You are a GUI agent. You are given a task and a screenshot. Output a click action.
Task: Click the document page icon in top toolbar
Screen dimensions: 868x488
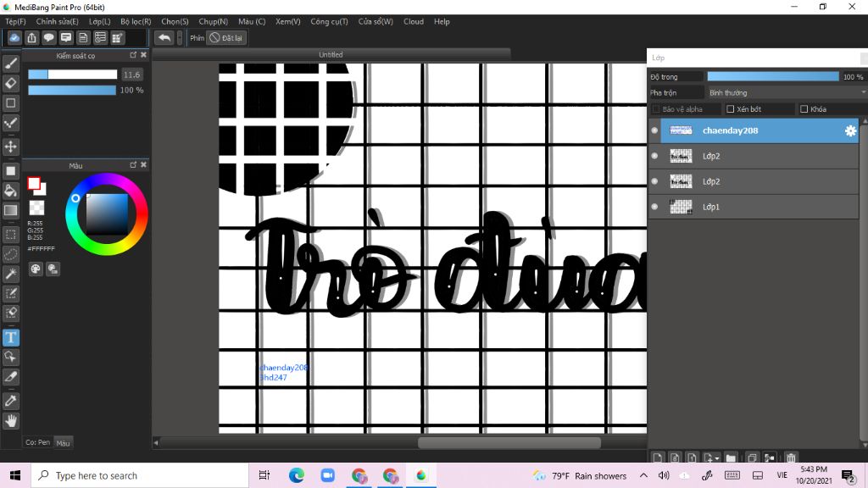click(83, 37)
